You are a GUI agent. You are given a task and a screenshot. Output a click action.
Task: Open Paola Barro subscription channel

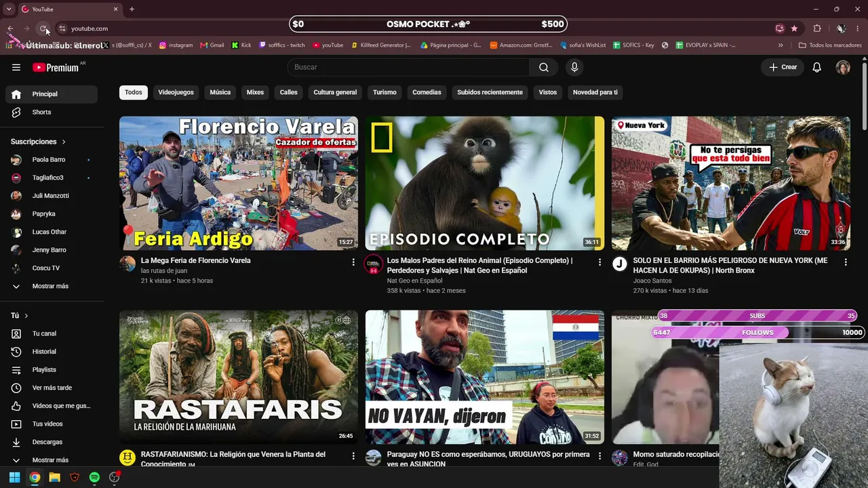pos(52,160)
